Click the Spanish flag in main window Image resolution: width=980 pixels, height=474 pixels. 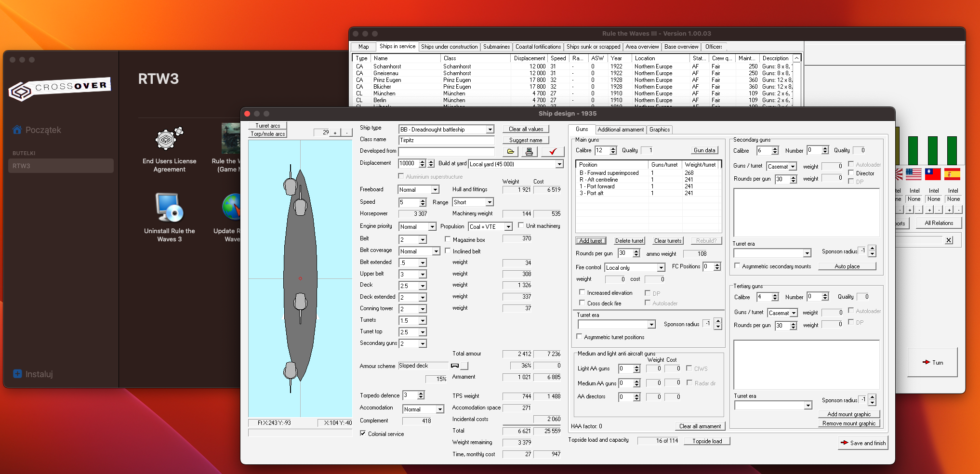[x=952, y=174]
